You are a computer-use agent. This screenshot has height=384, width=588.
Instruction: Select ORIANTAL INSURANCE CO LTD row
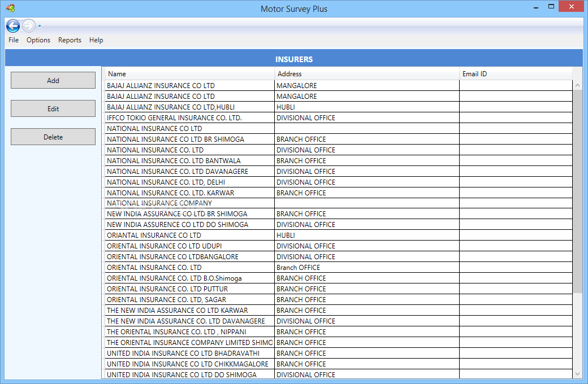pyautogui.click(x=339, y=235)
